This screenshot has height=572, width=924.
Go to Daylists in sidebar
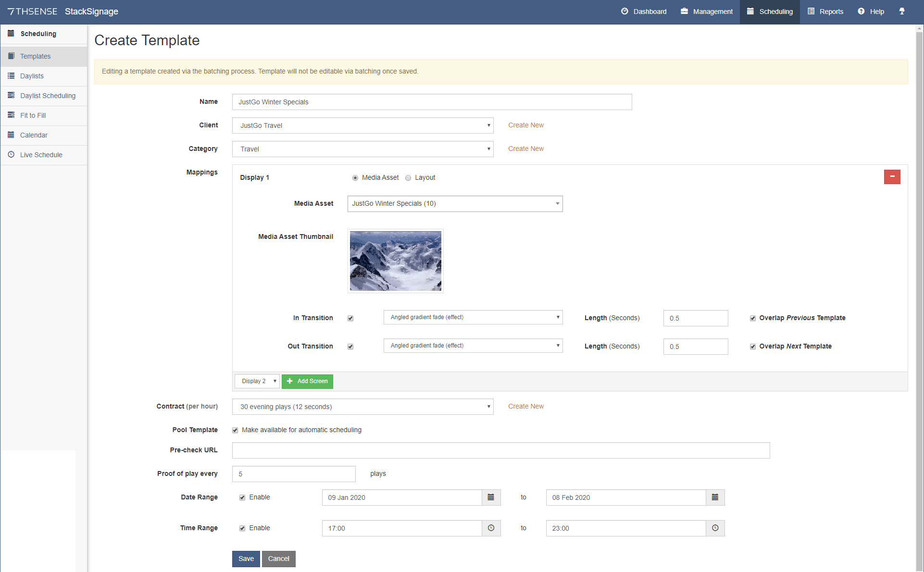coord(44,76)
